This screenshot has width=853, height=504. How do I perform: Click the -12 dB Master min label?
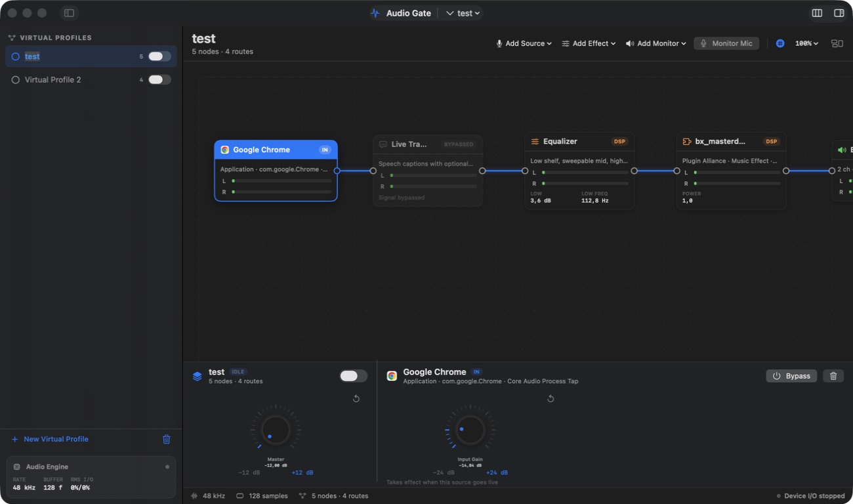coord(249,472)
